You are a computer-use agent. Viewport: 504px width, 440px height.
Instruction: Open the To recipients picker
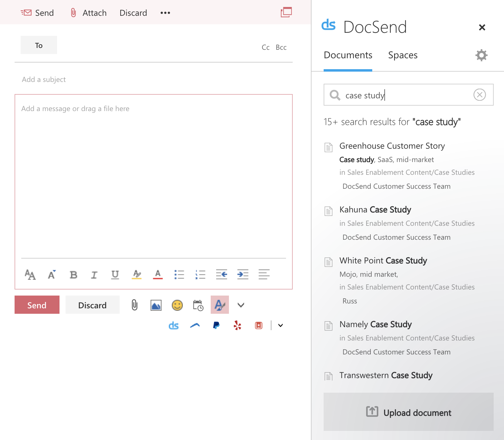(39, 45)
